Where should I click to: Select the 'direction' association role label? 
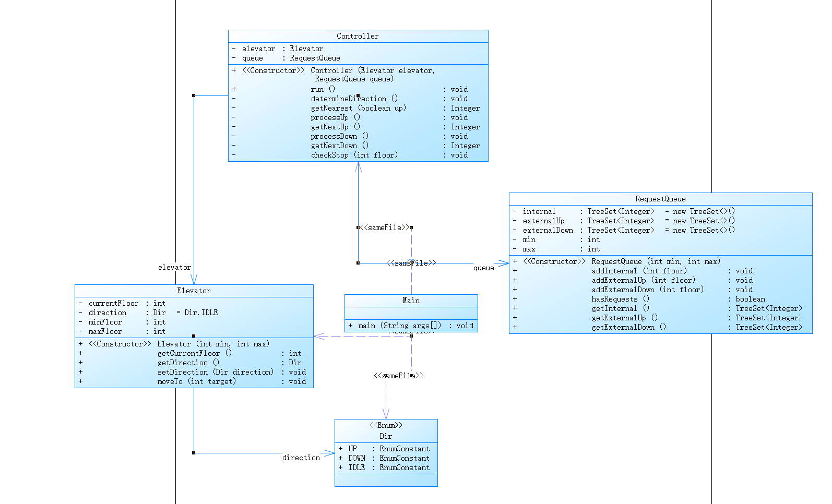click(x=301, y=458)
